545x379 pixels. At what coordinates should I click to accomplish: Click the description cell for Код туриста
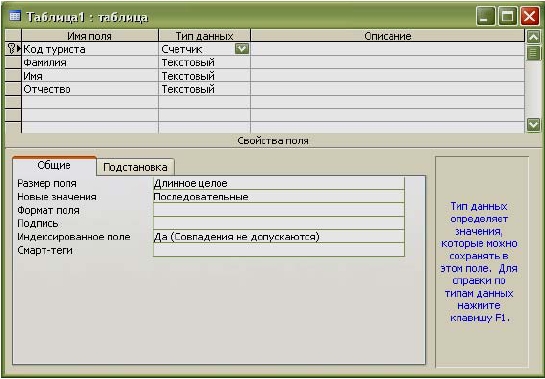coord(388,49)
